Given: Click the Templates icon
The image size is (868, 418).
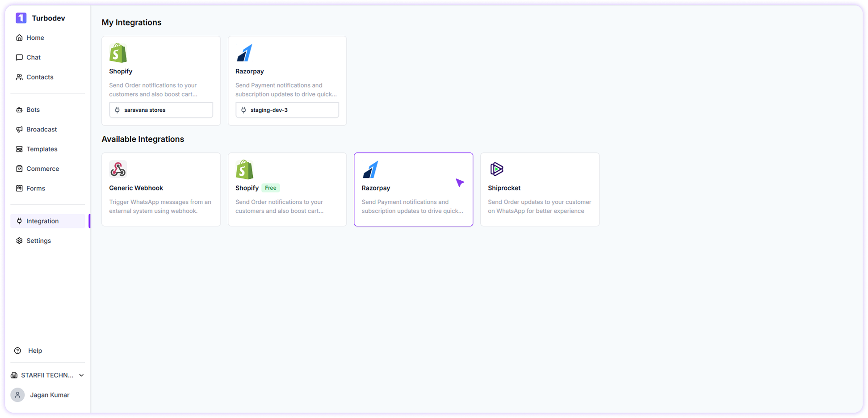Looking at the screenshot, I should click(x=19, y=149).
